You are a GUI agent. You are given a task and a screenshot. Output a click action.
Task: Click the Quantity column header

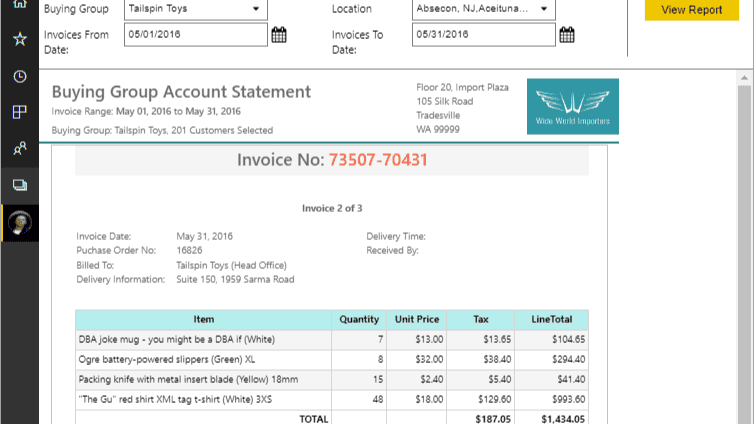pyautogui.click(x=359, y=320)
